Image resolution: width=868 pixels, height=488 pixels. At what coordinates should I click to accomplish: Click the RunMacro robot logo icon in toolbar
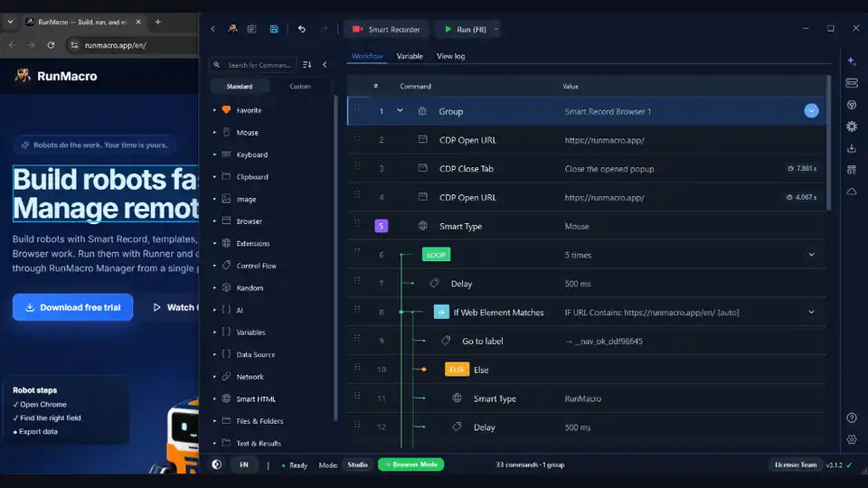[x=232, y=29]
